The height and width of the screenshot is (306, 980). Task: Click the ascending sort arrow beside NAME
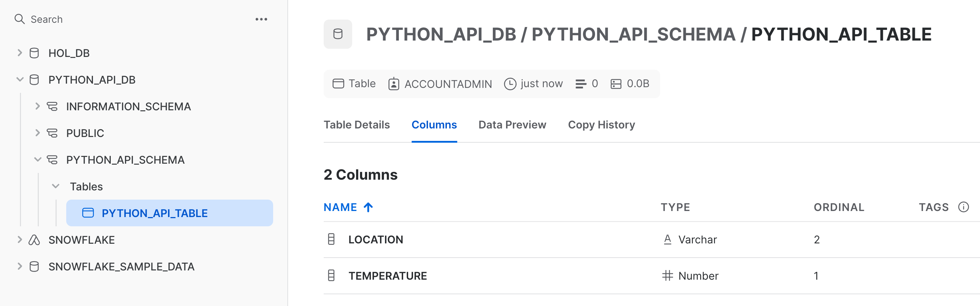point(368,207)
